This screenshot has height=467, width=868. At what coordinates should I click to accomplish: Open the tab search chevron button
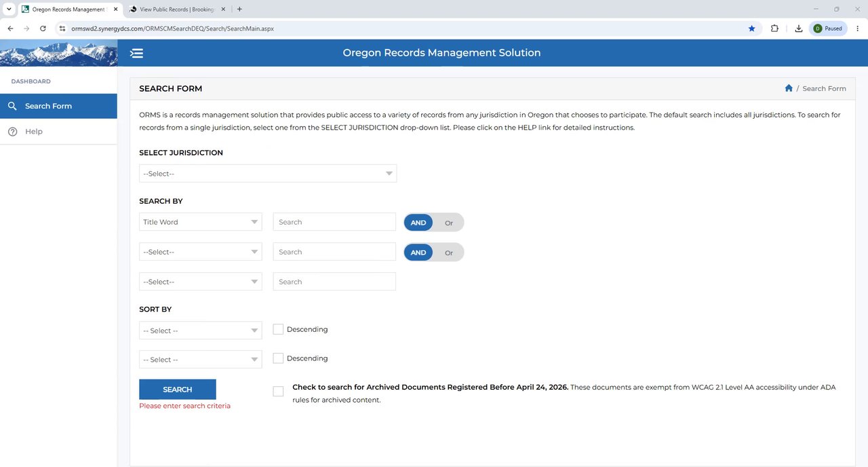click(x=9, y=10)
